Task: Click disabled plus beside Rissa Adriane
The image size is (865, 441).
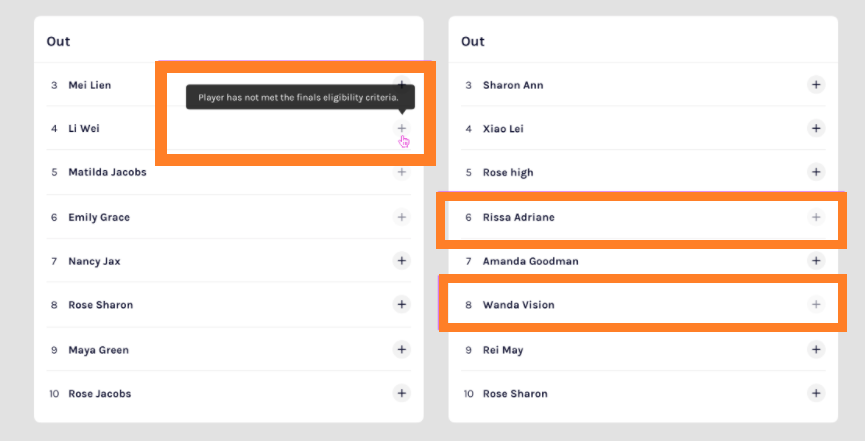Action: click(816, 217)
